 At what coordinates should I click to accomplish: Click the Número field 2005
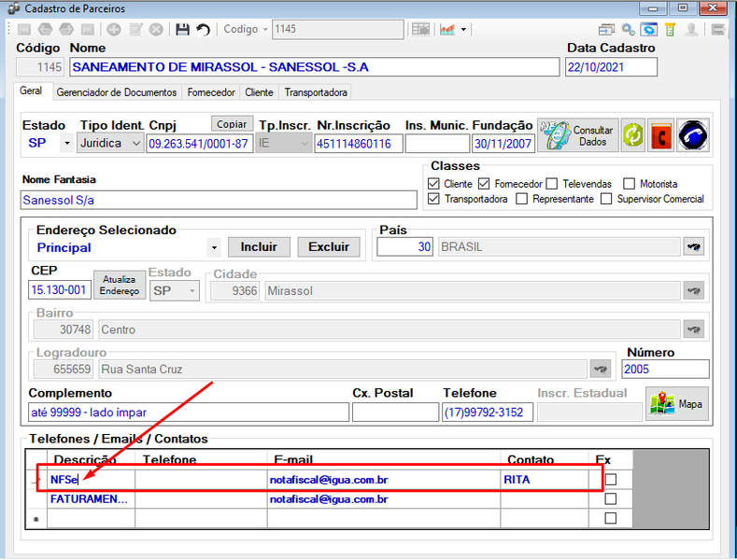[x=665, y=370]
